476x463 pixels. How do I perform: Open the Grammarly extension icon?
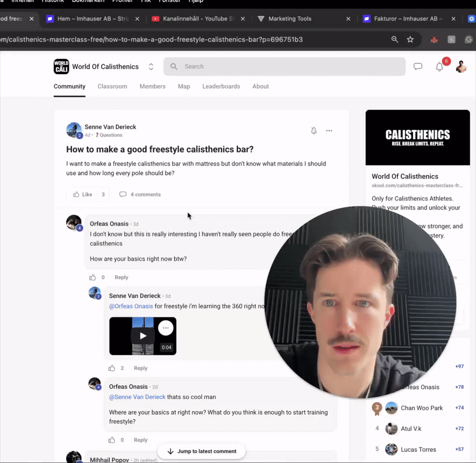[469, 40]
